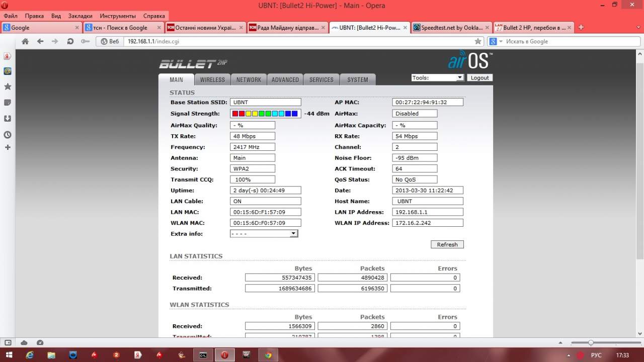Viewport: 644px width, 362px height.
Task: Open File Explorer from the taskbar
Action: tap(51, 355)
